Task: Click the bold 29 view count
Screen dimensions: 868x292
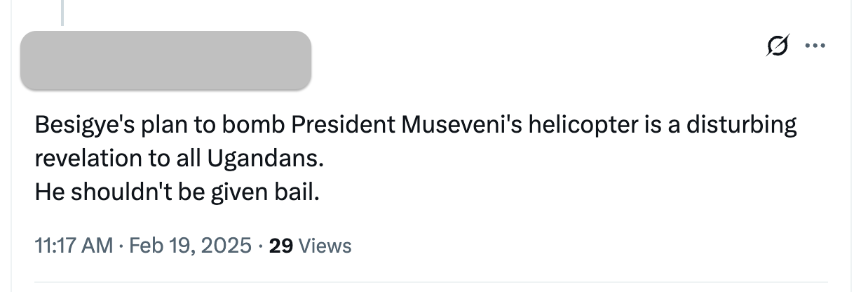Action: click(x=280, y=246)
